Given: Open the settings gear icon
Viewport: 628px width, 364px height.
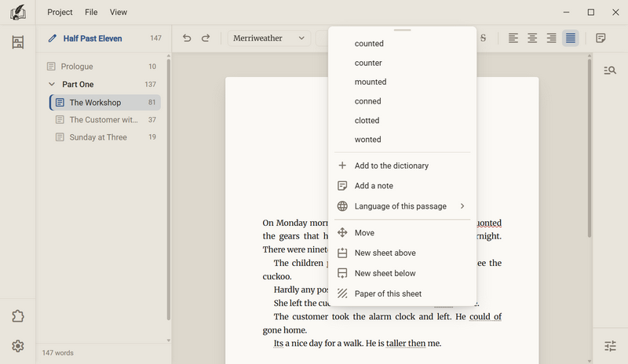Looking at the screenshot, I should [17, 346].
